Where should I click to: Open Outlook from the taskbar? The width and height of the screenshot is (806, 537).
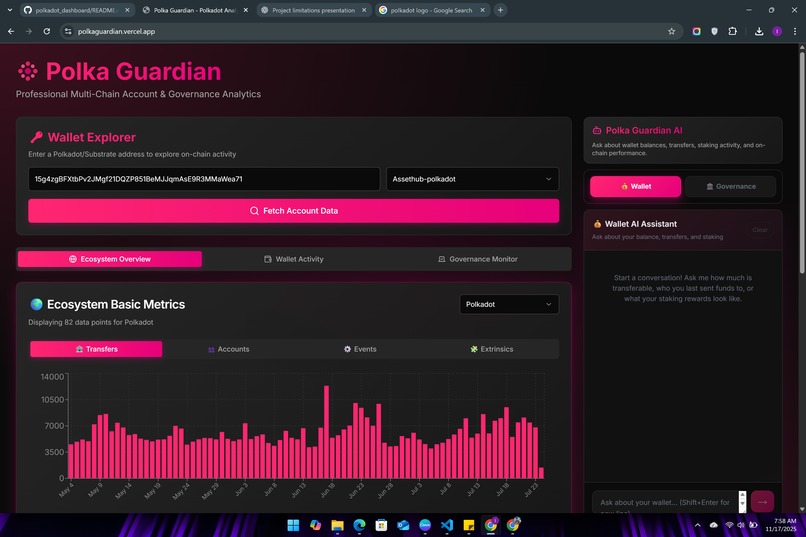(403, 525)
